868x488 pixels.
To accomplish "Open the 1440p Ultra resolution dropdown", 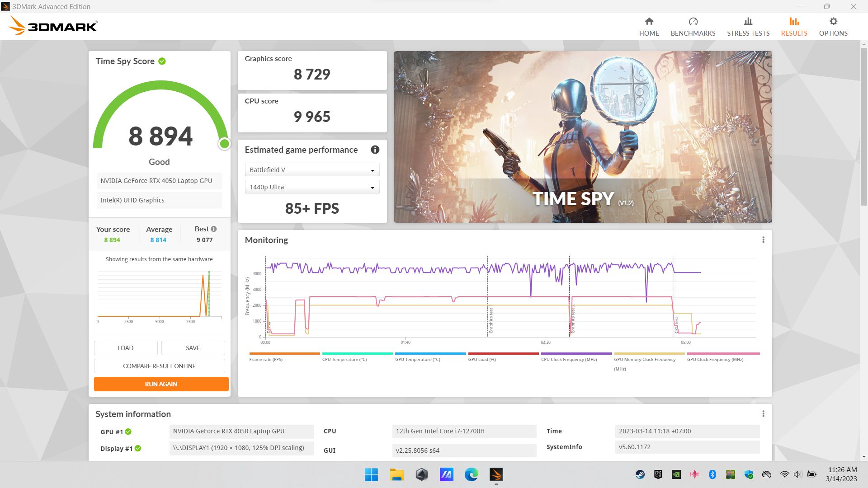I will [311, 187].
